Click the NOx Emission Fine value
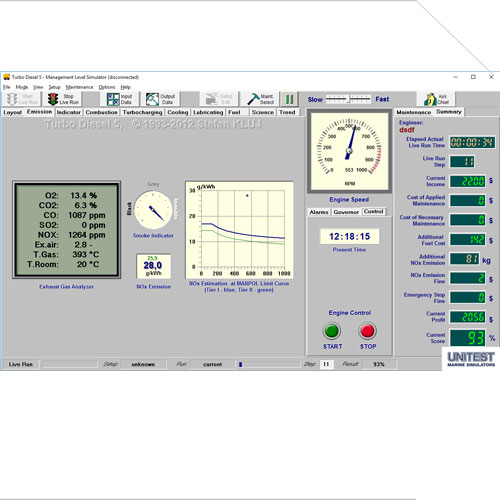Image resolution: width=500 pixels, height=500 pixels. point(468,278)
